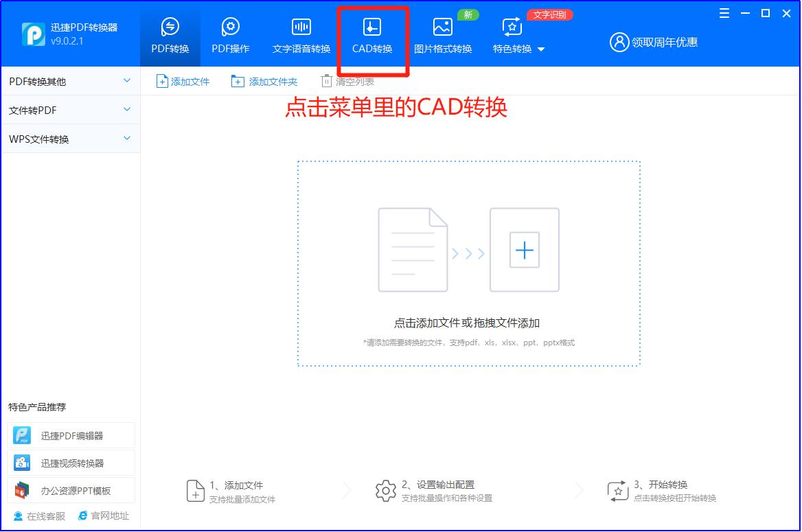The width and height of the screenshot is (802, 532).
Task: Click the 文字语音转换 microphone icon
Action: click(x=300, y=26)
